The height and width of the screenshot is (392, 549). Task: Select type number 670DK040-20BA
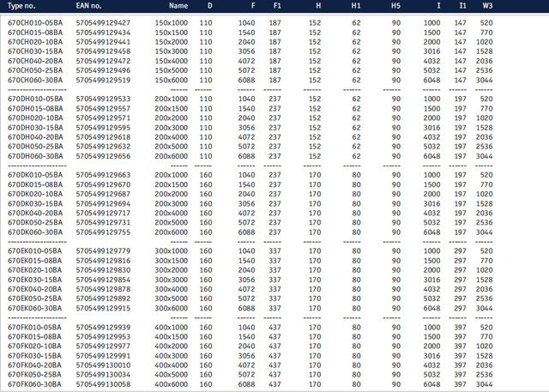coord(35,213)
